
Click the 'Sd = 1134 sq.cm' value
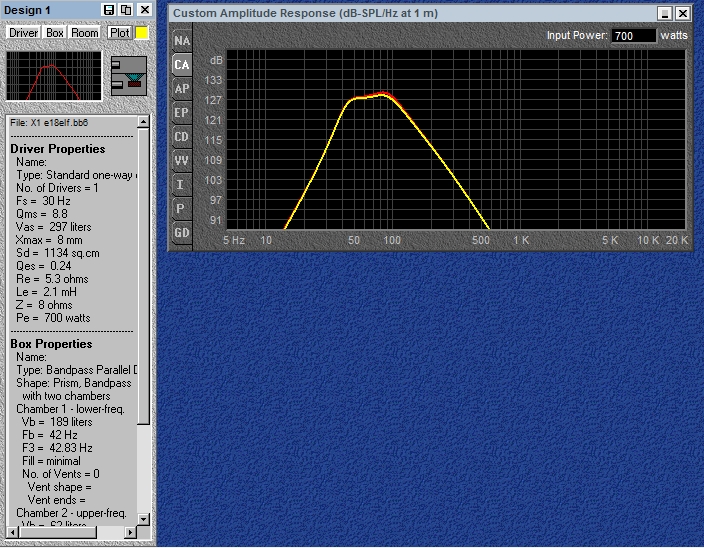(x=57, y=253)
